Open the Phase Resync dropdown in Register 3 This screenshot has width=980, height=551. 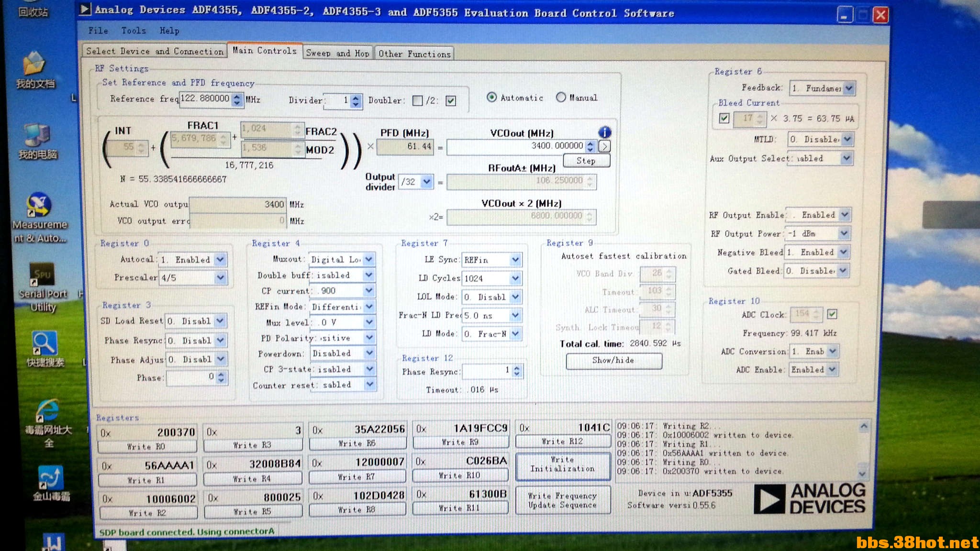(196, 341)
